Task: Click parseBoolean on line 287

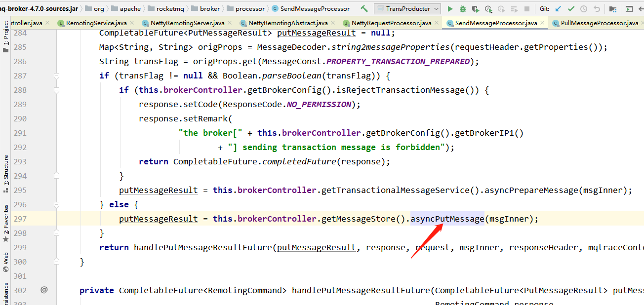Action: 292,76
